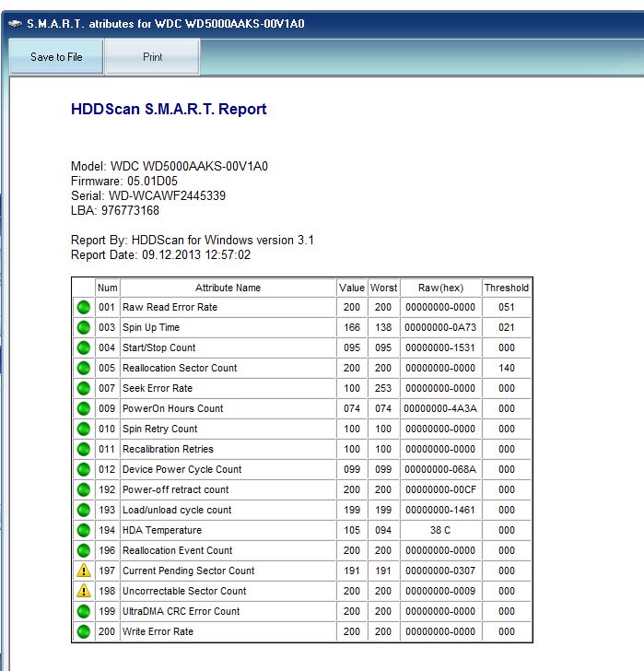Click green status icon for HDA Temperature
Image resolution: width=644 pixels, height=671 pixels.
[x=84, y=530]
